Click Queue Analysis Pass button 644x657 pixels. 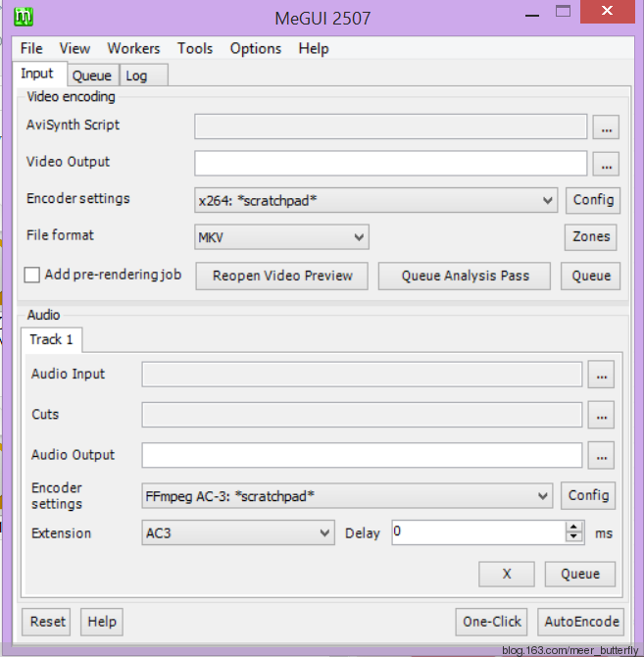[465, 277]
